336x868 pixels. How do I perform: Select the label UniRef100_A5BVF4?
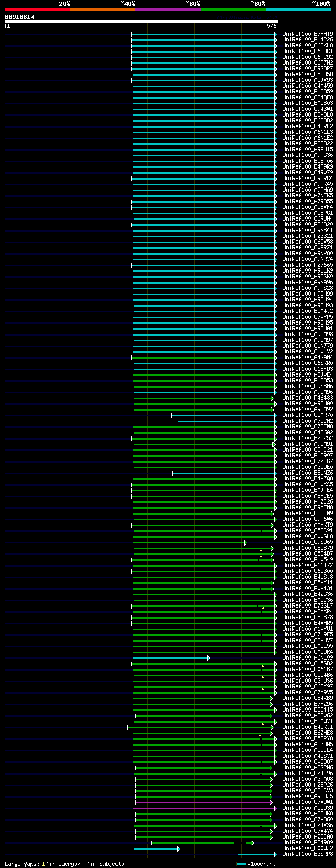pyautogui.click(x=308, y=207)
